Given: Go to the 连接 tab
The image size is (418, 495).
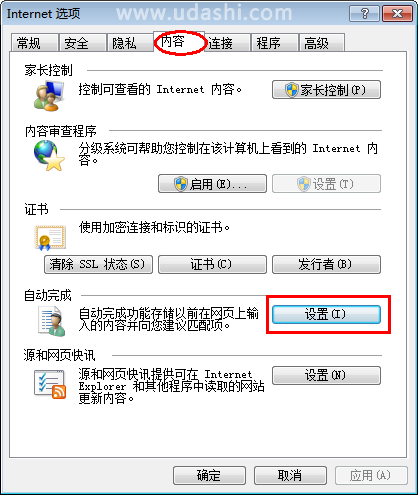Looking at the screenshot, I should (x=227, y=43).
